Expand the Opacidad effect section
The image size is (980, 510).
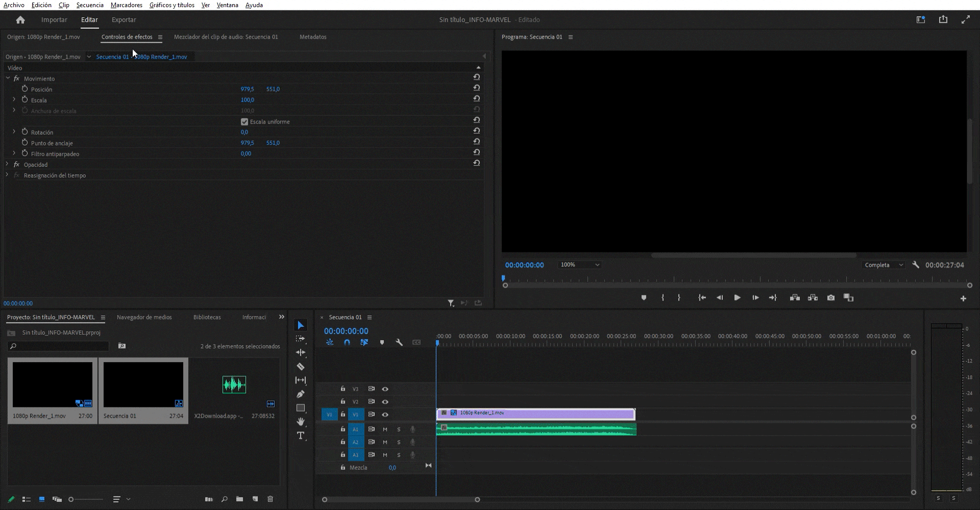coord(7,164)
